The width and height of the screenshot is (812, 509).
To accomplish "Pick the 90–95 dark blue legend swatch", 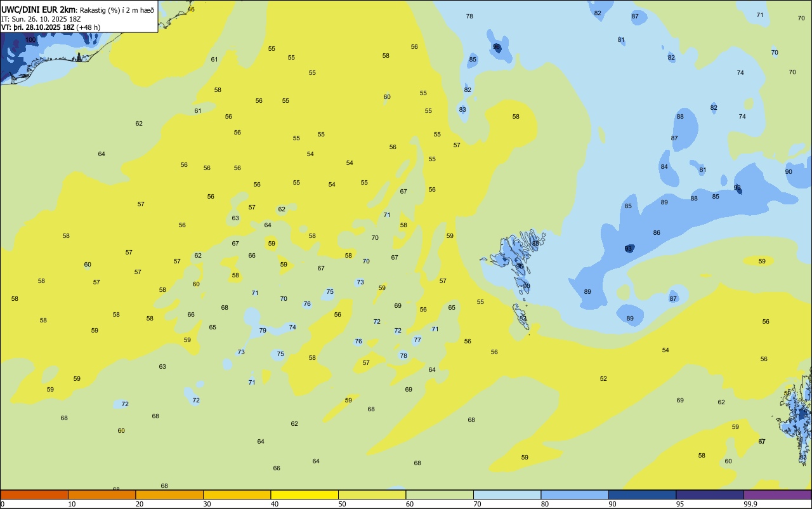I will click(642, 494).
